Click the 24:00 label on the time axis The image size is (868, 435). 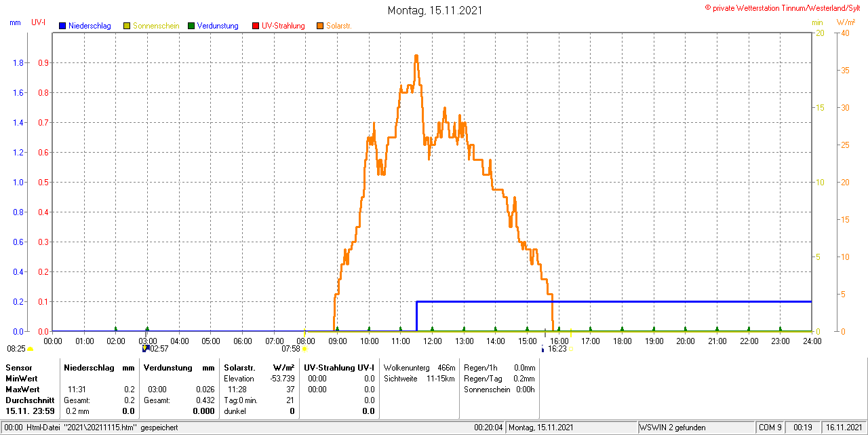[x=812, y=341]
